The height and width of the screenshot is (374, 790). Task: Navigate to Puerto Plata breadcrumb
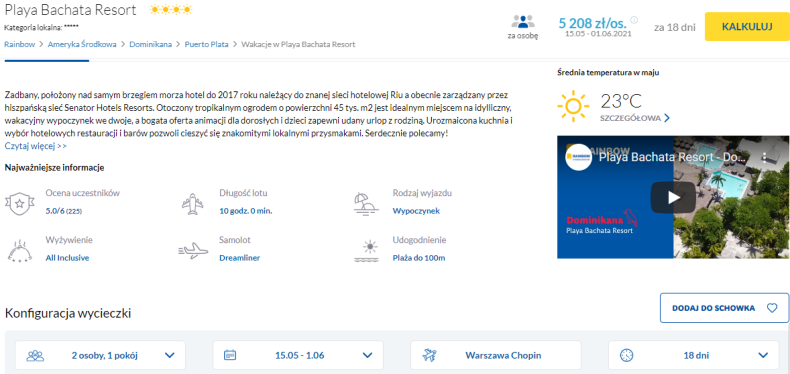pyautogui.click(x=207, y=44)
